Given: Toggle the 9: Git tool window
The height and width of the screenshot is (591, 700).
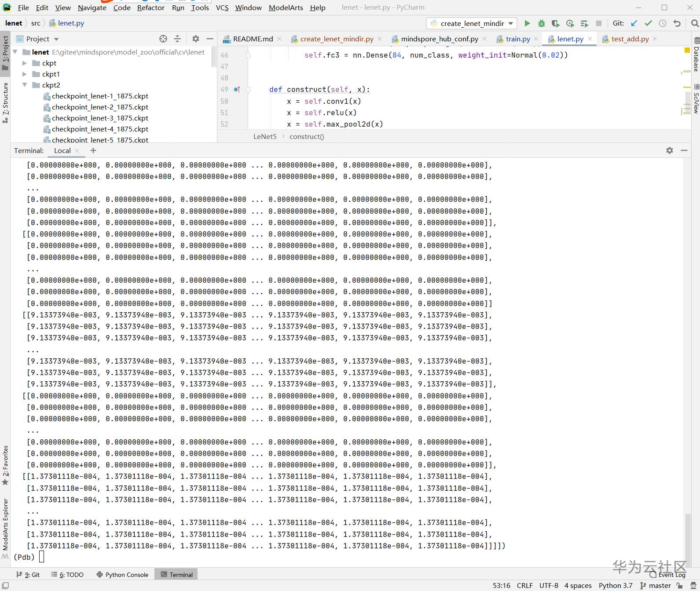Looking at the screenshot, I should pyautogui.click(x=28, y=575).
